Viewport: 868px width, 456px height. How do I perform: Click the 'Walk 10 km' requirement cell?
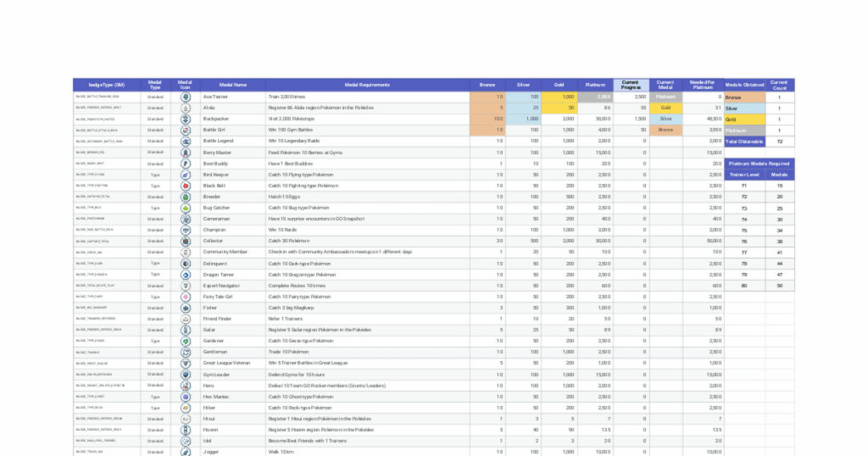click(368, 452)
